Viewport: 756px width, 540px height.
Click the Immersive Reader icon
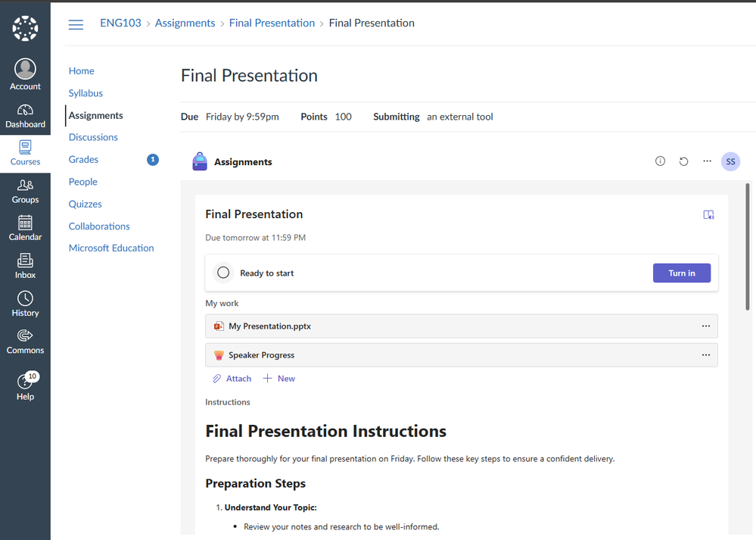708,215
